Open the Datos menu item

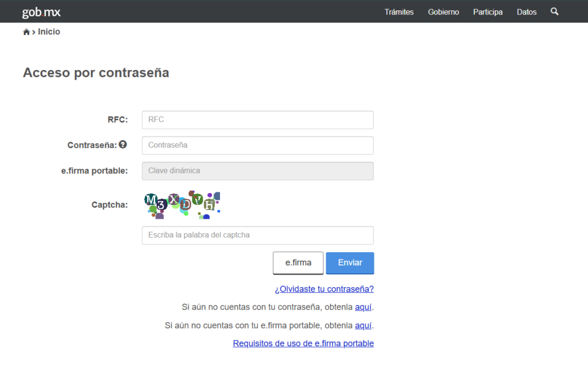pyautogui.click(x=527, y=12)
